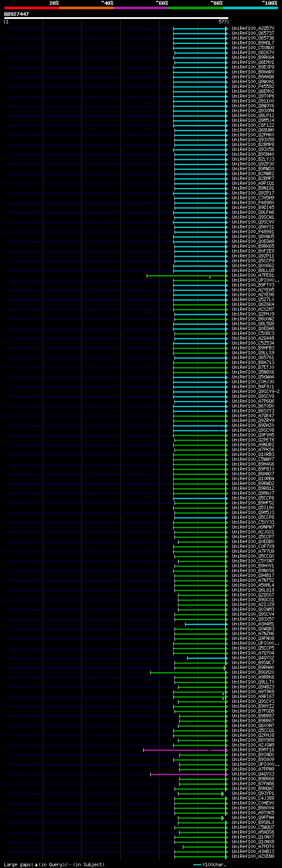Image resolution: width=282 pixels, height=868 pixels.
Task: Click the cyan ~100% identity legend bar
Action: 250,8
